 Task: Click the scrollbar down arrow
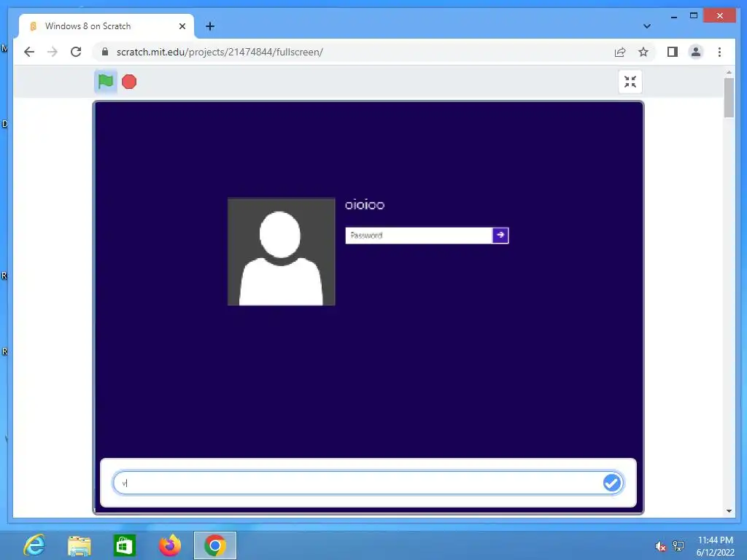729,511
